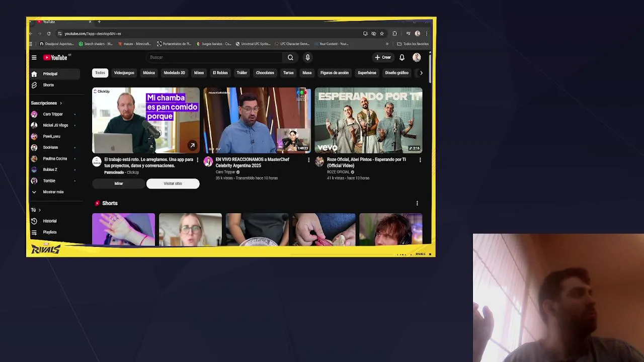Image resolution: width=644 pixels, height=362 pixels.
Task: Click the browser address bar URL
Action: coord(93,34)
